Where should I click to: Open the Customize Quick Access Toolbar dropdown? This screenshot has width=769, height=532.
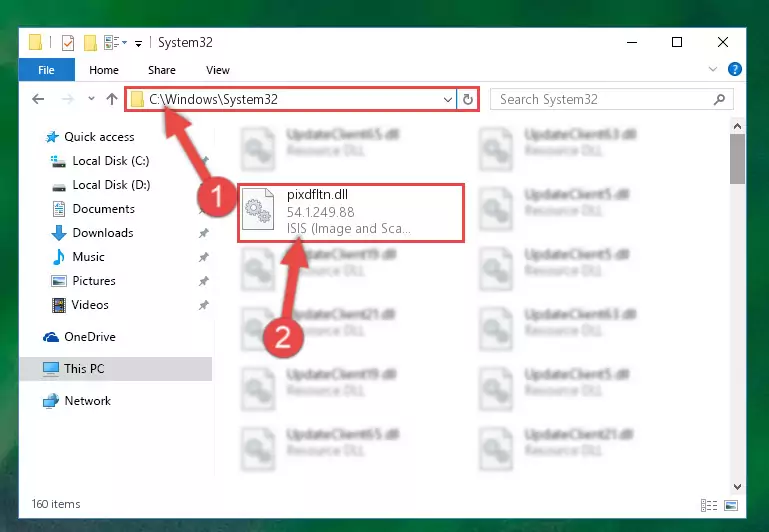click(139, 44)
